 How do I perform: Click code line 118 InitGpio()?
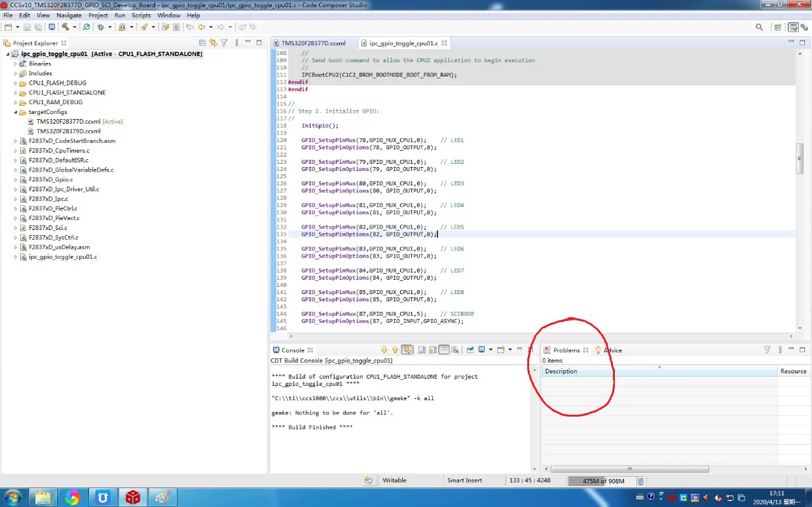320,126
